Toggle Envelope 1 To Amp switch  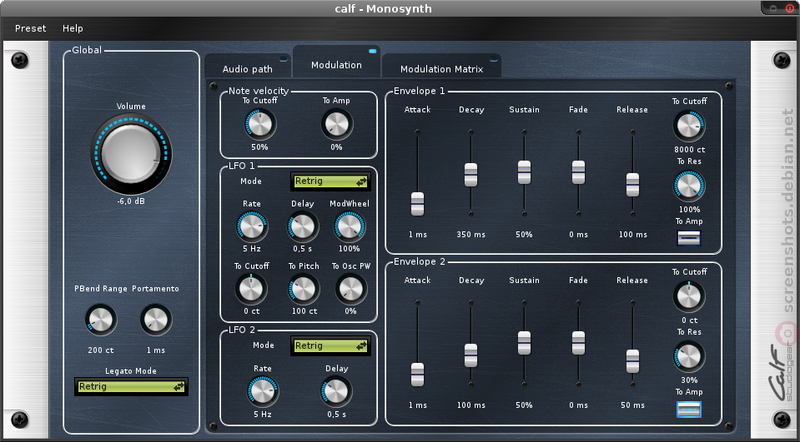point(689,238)
